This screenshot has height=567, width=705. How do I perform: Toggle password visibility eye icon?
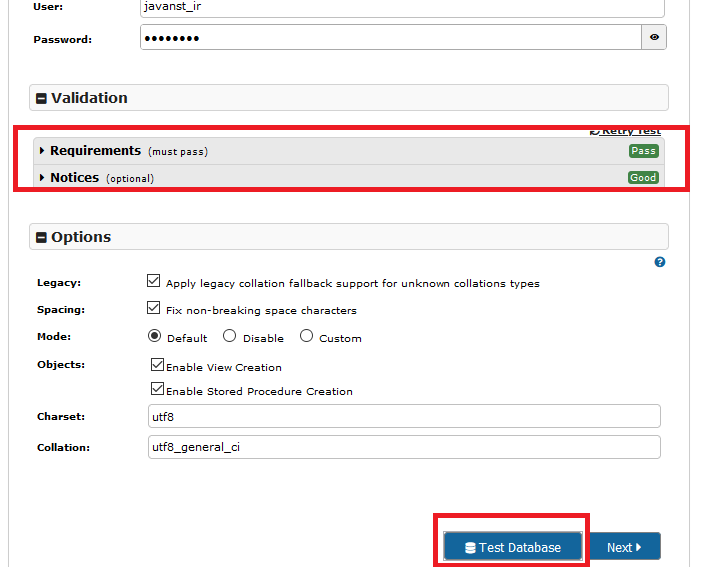(x=654, y=38)
